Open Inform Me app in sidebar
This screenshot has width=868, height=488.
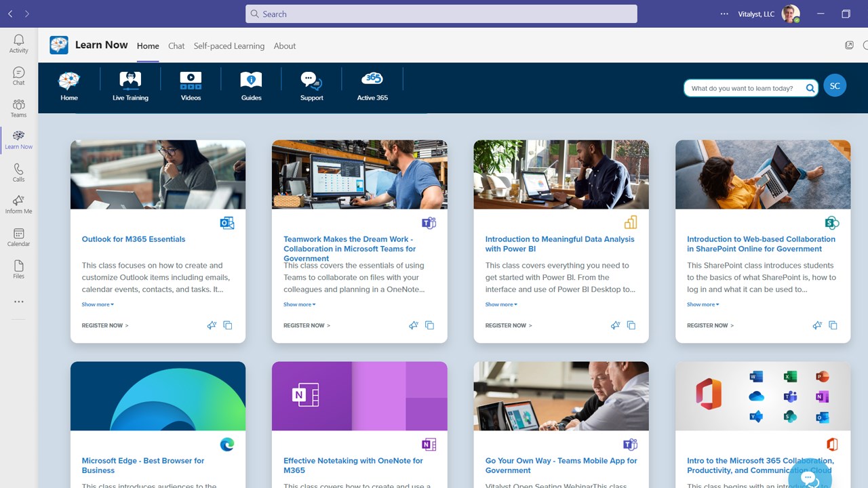click(18, 205)
